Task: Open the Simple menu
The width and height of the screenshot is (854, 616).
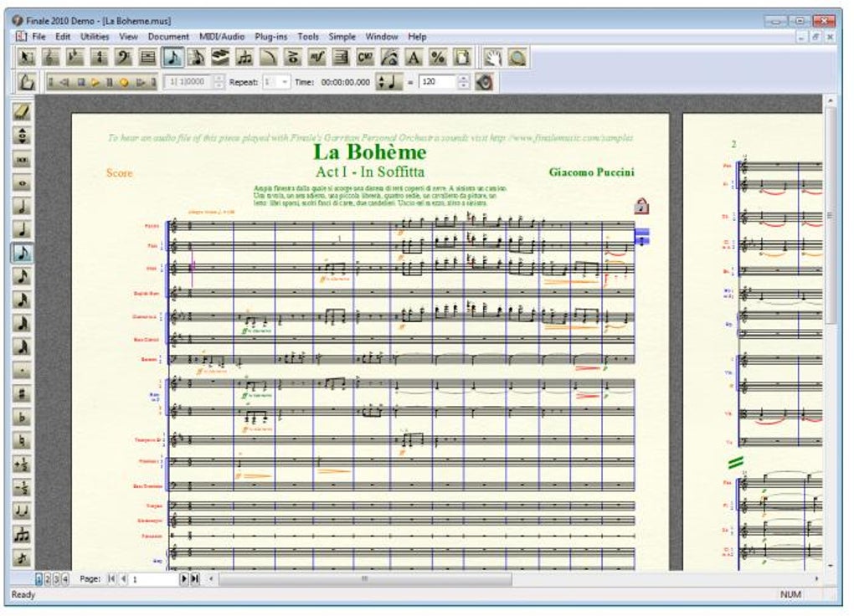Action: tap(342, 37)
